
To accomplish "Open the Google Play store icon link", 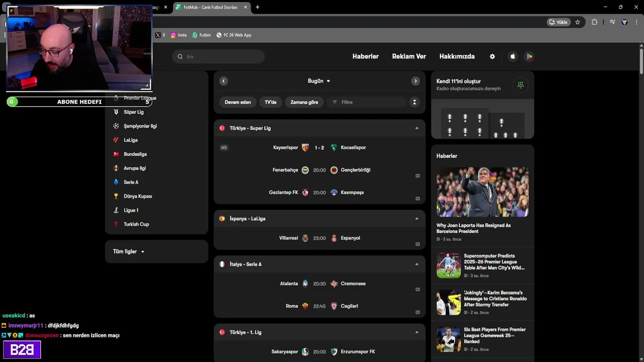I will tap(529, 56).
